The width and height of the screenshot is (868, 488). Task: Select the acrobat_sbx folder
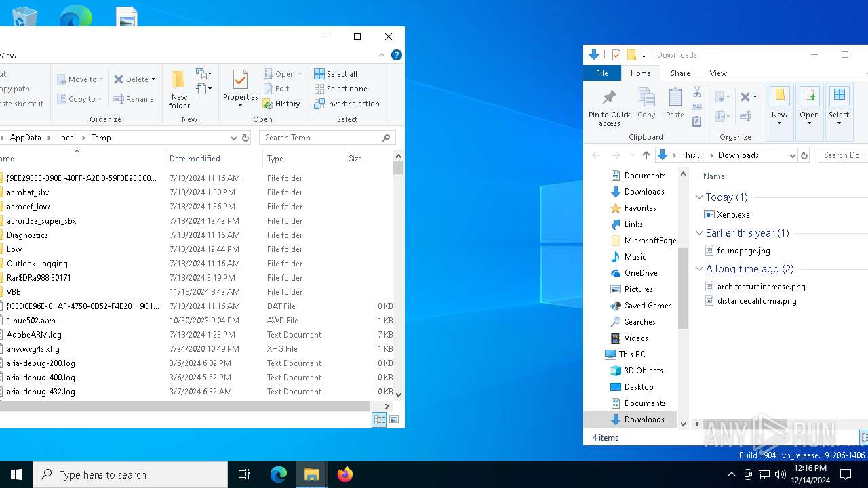click(28, 192)
